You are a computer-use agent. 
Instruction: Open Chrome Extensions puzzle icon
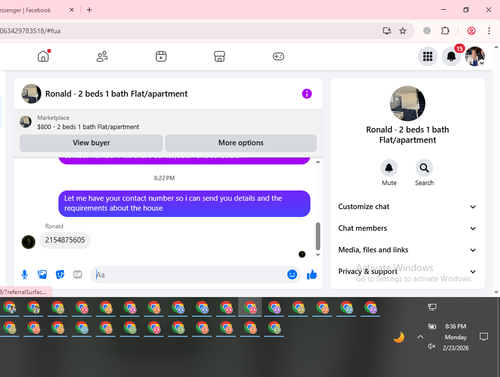445,31
